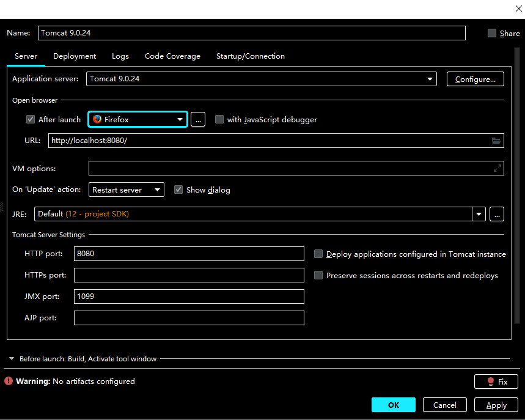Switch to the Logs tab
Viewport: 525px width, 420px height.
pos(120,56)
